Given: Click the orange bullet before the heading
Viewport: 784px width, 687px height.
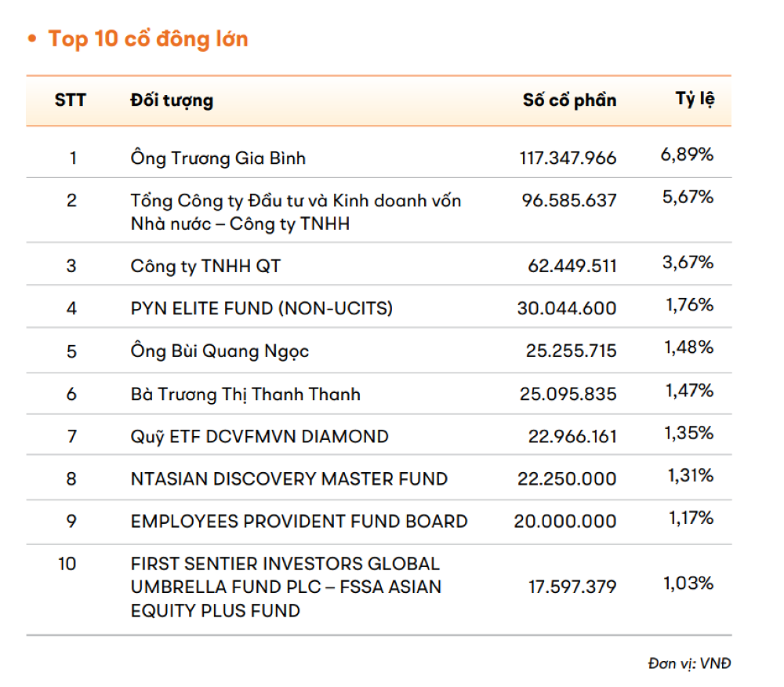Looking at the screenshot, I should 32,39.
